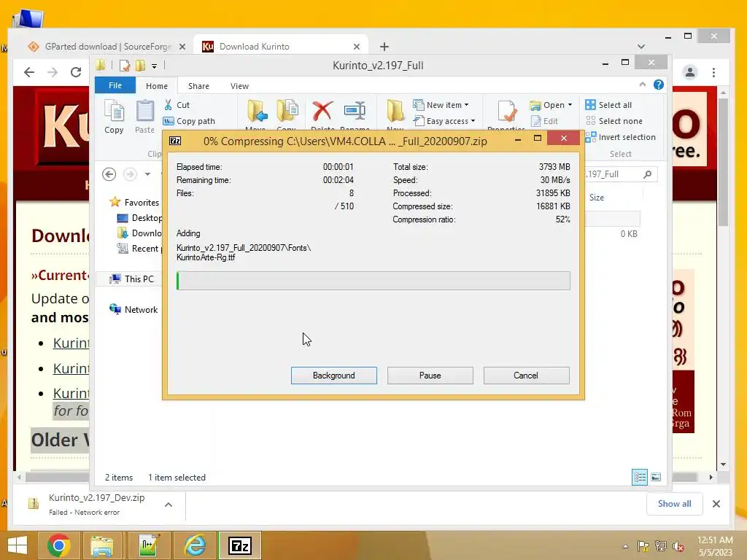Click the Windows Start button

tap(18, 545)
